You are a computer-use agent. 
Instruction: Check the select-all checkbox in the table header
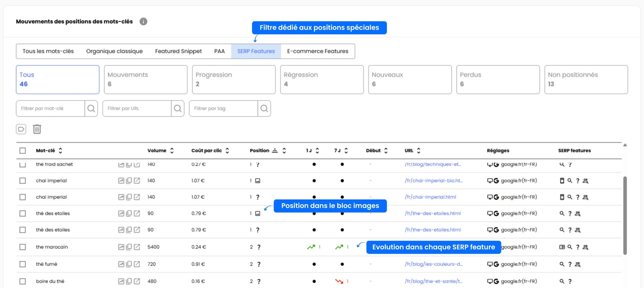coord(23,150)
